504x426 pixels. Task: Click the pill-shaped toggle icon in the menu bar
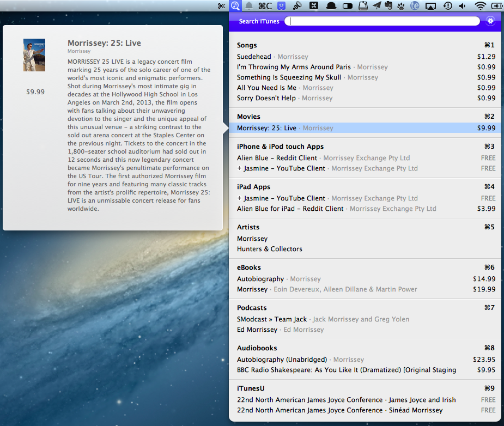(x=348, y=6)
